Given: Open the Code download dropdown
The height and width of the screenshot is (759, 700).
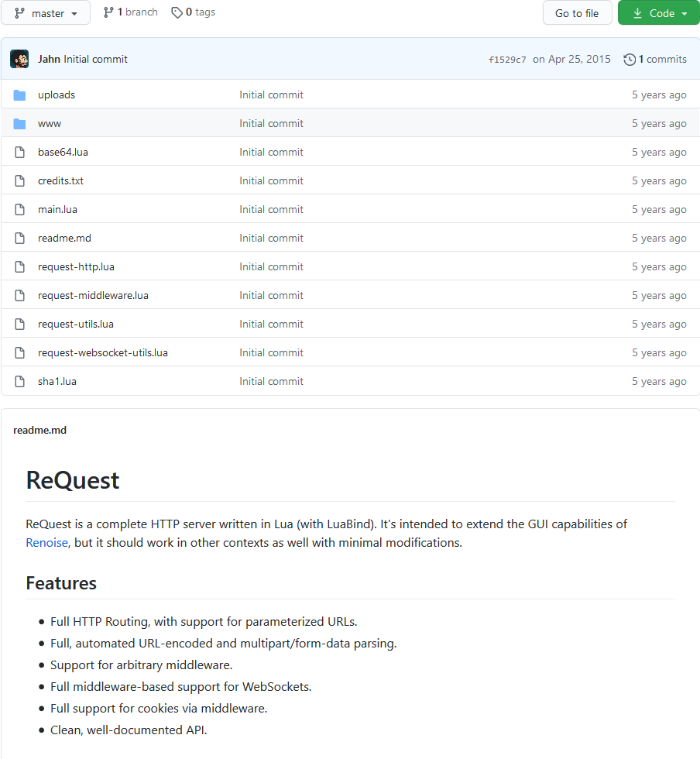Looking at the screenshot, I should click(x=659, y=13).
